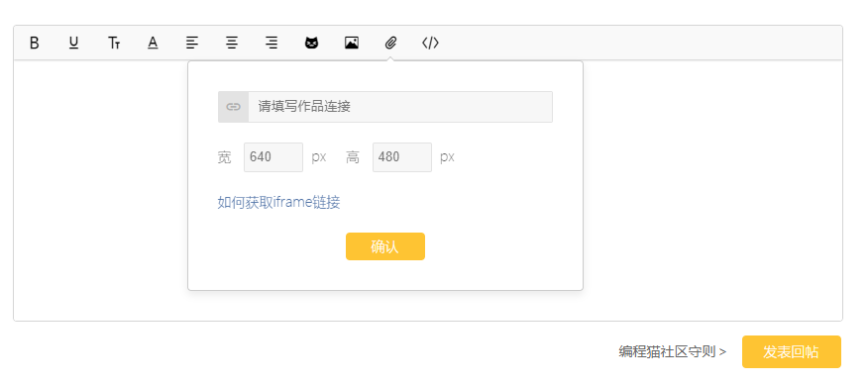Open the text color tool
This screenshot has height=383, width=868.
[x=153, y=43]
